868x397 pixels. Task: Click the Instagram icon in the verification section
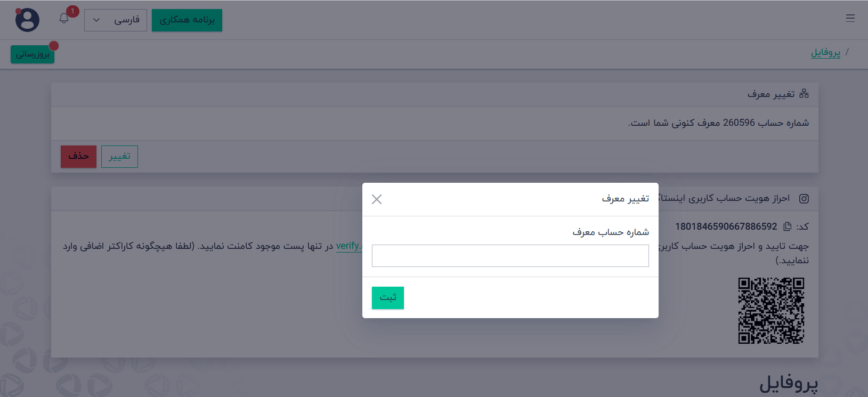pos(805,198)
